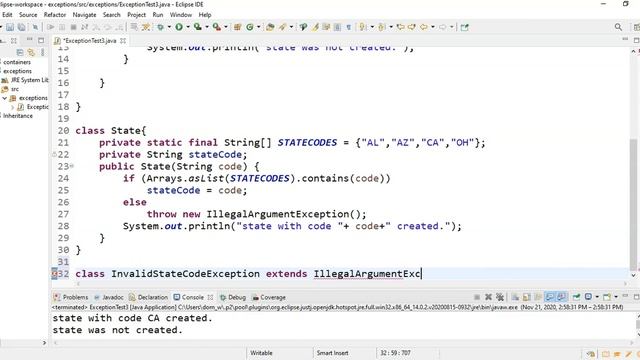The width and height of the screenshot is (640, 360).
Task: Switch to the bottom-panel Debug tab
Action: (233, 297)
